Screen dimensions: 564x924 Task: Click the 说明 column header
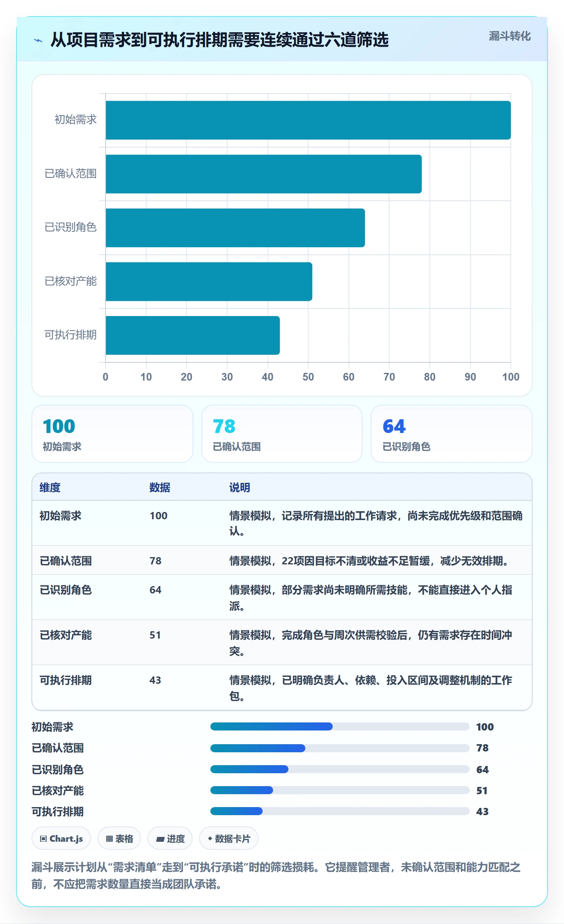[x=240, y=487]
